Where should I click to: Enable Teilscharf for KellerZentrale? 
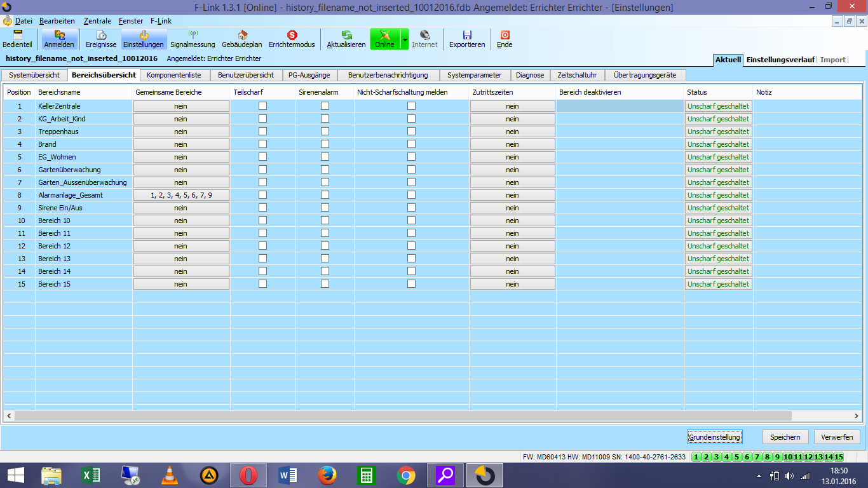click(262, 106)
